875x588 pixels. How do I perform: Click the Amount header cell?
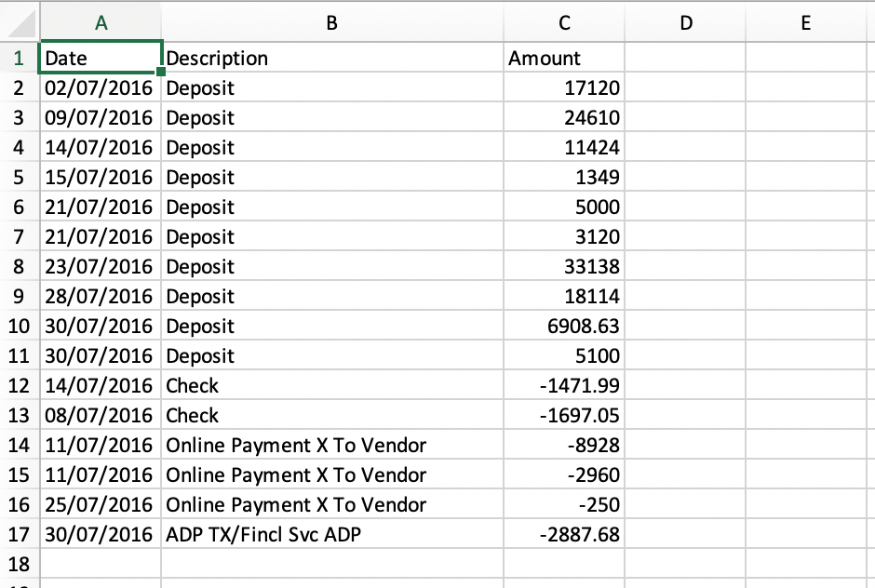tap(564, 58)
